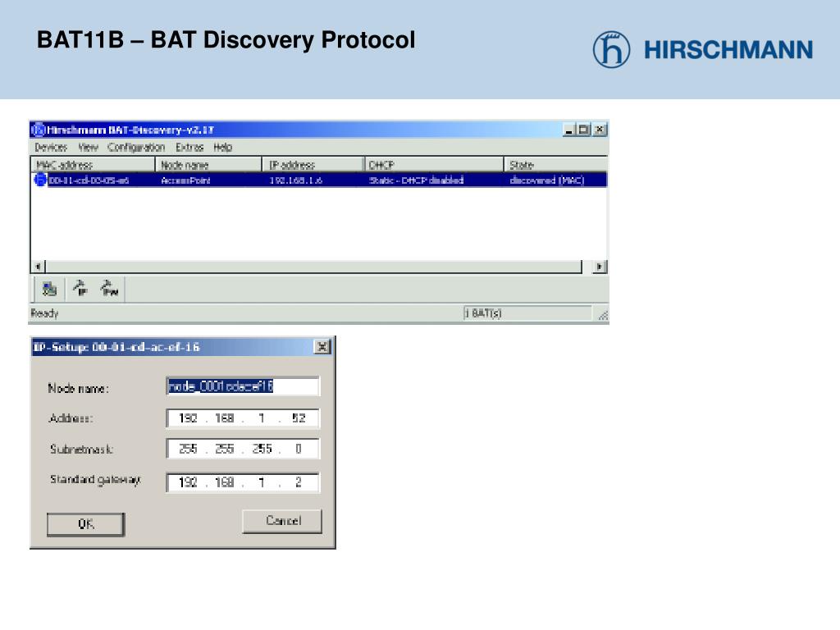Click the set IP toolbar icon
The height and width of the screenshot is (630, 840).
(x=80, y=288)
